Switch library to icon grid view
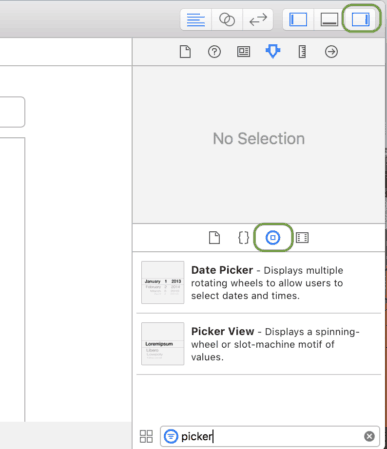The image size is (387, 449). click(x=146, y=436)
